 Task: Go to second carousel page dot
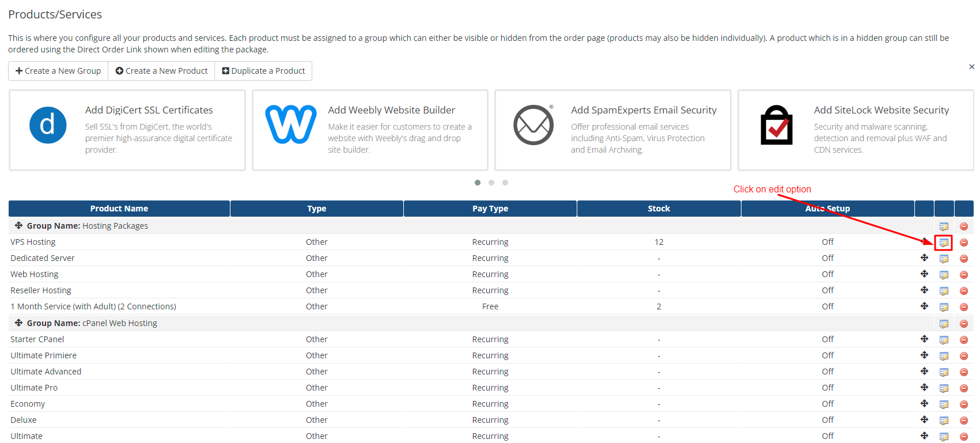pyautogui.click(x=491, y=183)
